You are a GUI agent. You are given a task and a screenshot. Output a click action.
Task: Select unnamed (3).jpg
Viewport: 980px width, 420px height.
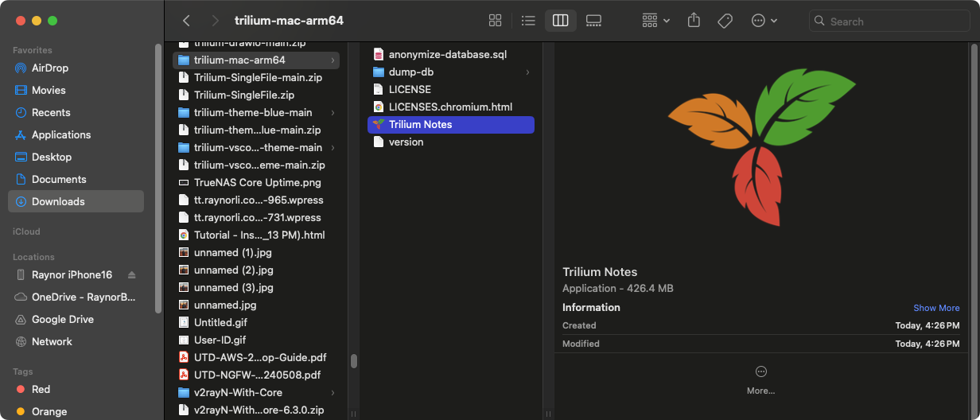(x=256, y=287)
